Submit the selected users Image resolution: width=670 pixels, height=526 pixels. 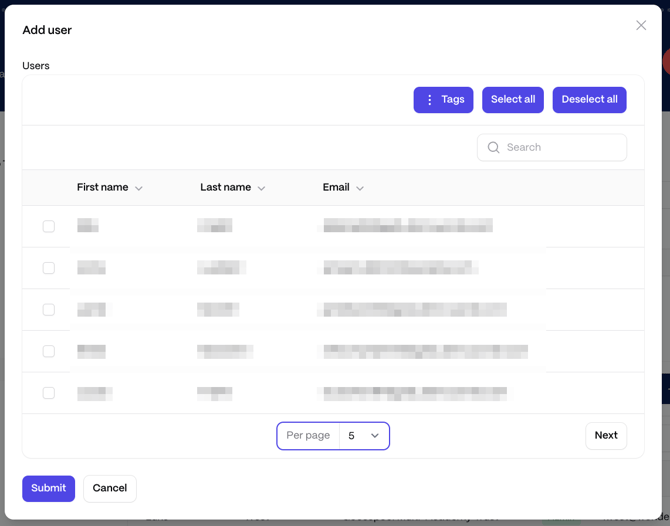point(49,488)
